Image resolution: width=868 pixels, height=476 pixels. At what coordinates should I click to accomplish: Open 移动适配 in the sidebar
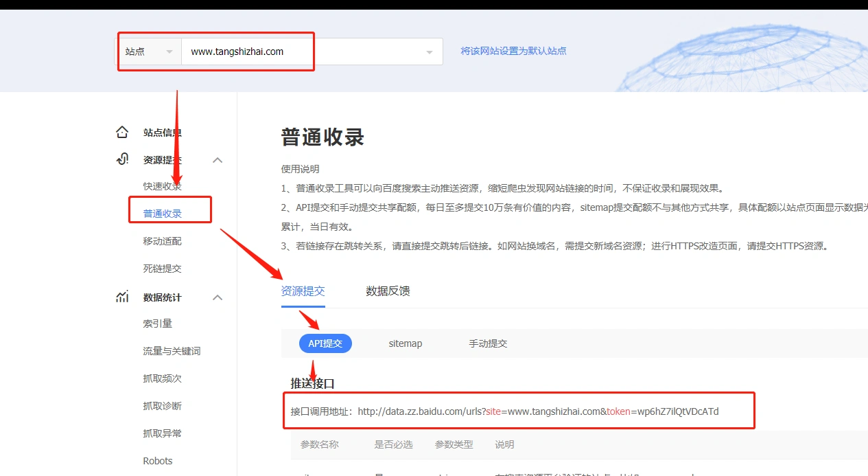coord(163,241)
